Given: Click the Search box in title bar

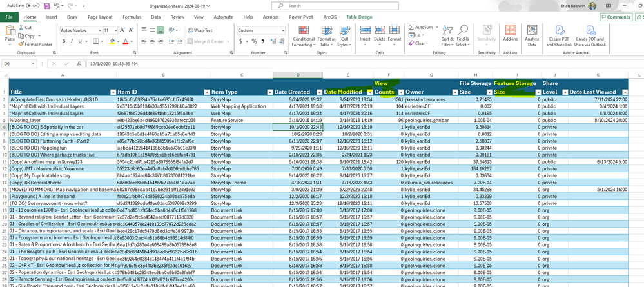Looking at the screenshot, I should tap(322, 5).
